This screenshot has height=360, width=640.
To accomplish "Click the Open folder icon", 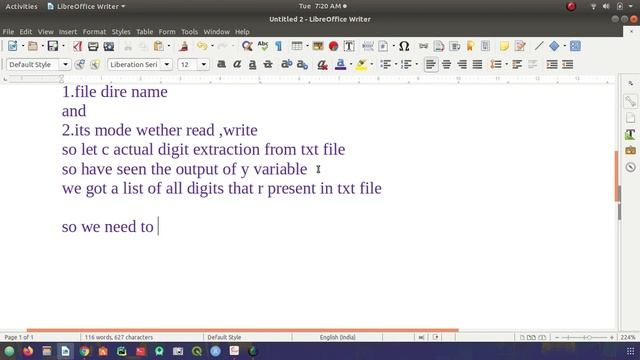I will pos(33,46).
